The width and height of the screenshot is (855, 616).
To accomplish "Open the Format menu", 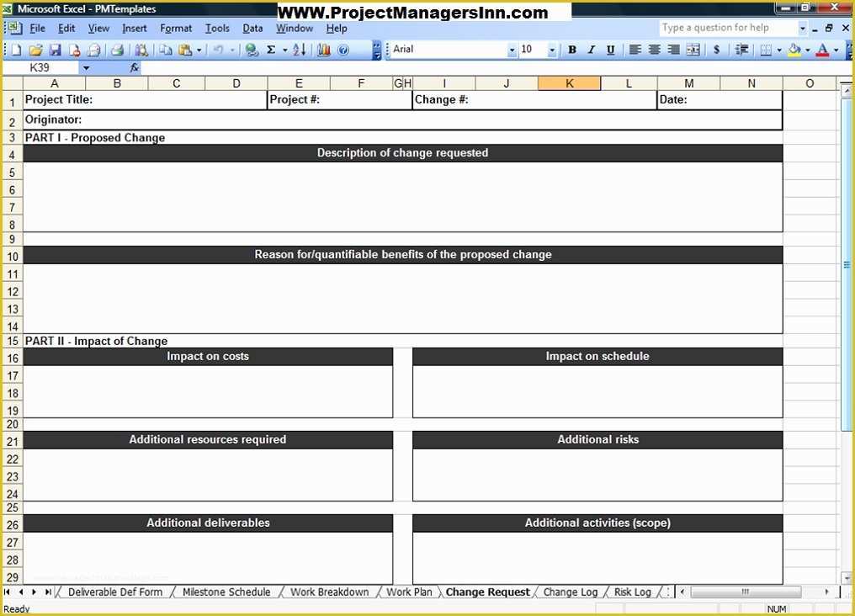I will (x=176, y=29).
